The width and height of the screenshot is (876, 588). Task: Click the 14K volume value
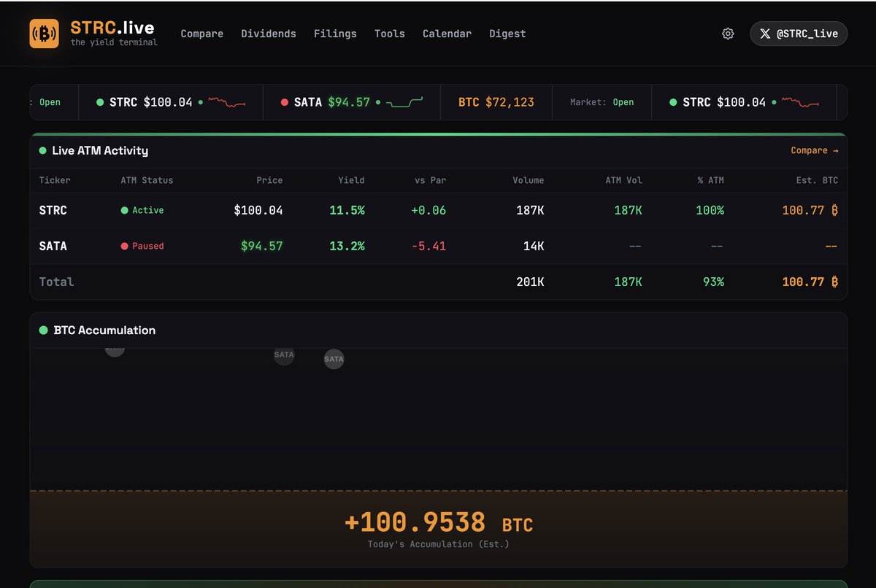click(x=534, y=246)
